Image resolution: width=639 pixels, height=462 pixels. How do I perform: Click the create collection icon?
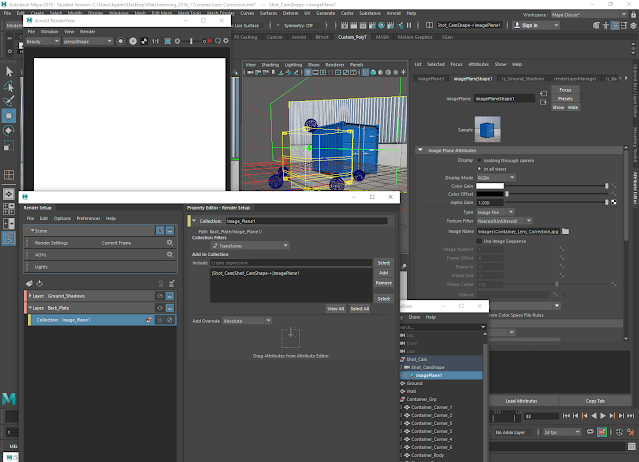[x=40, y=283]
